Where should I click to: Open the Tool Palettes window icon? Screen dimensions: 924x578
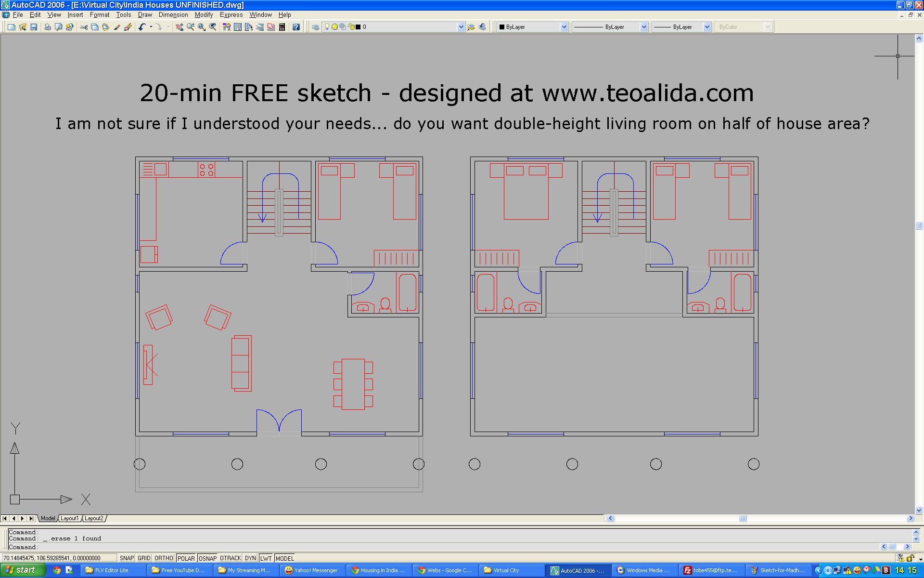coord(249,27)
